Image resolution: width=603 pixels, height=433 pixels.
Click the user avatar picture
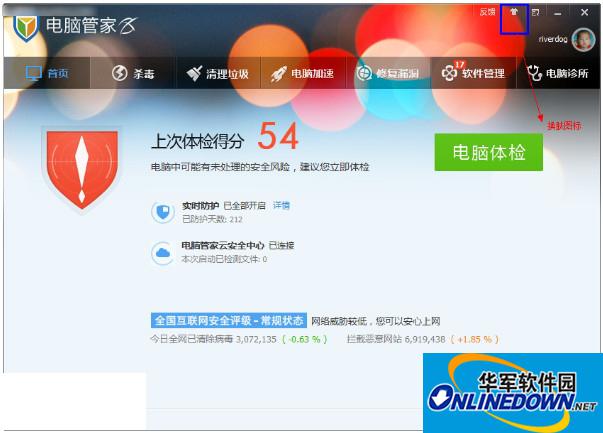coord(582,39)
